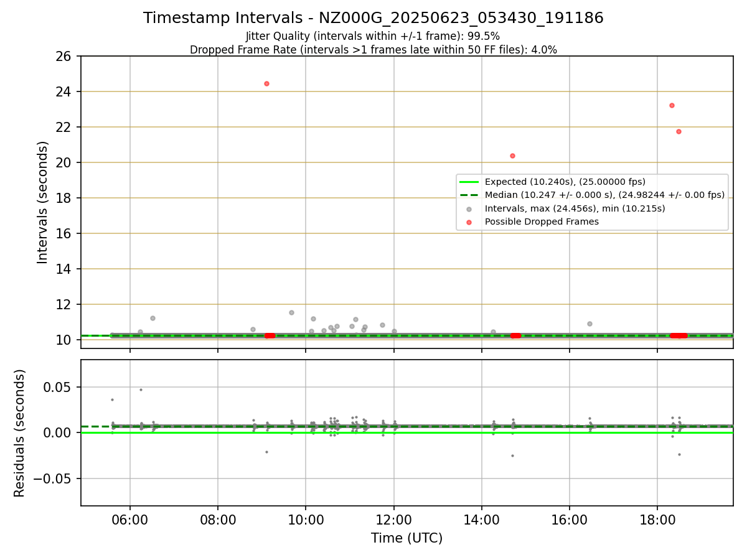The width and height of the screenshot is (747, 560).
Task: Click the 'Residuals (seconds)' y-axis label
Action: pos(20,432)
